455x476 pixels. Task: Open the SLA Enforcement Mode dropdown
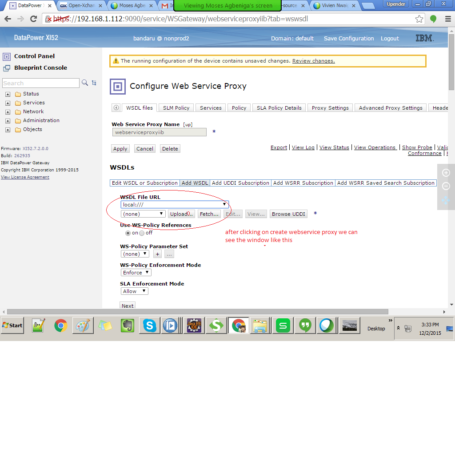point(134,291)
